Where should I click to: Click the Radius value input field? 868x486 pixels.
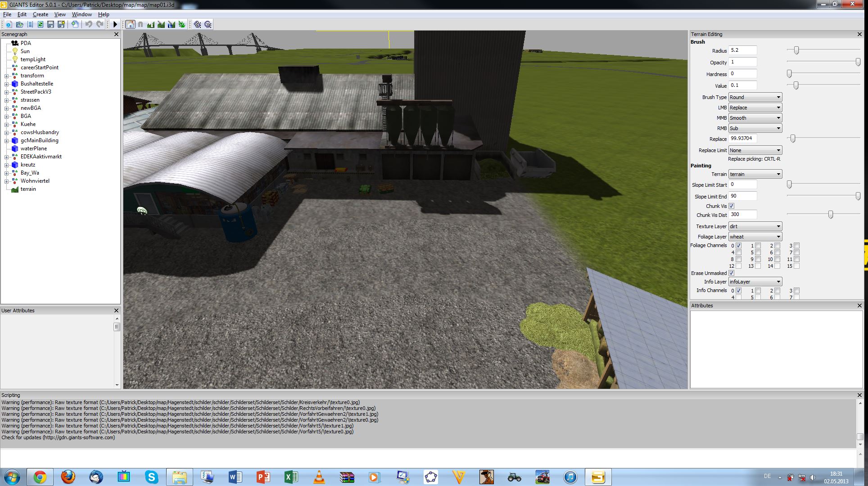743,50
